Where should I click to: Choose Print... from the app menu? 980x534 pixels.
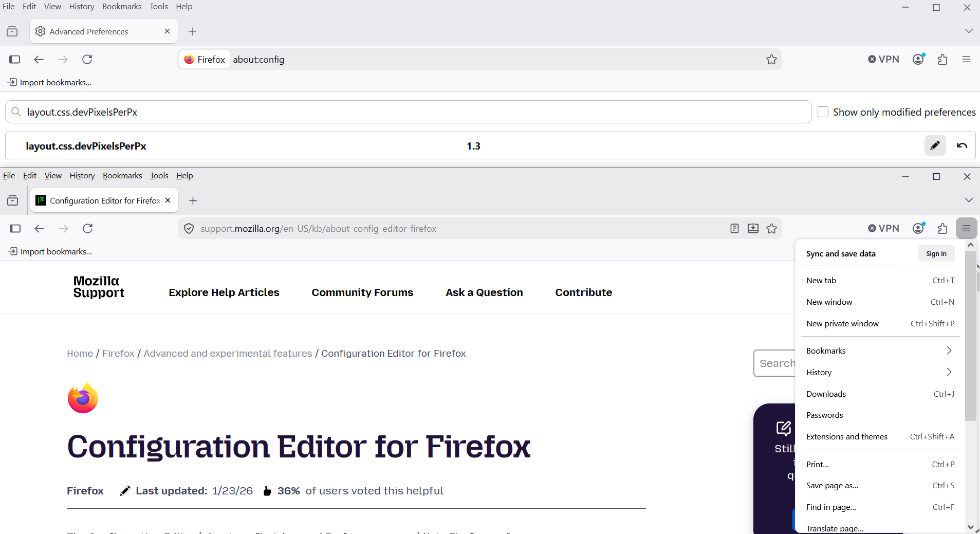(x=880, y=464)
